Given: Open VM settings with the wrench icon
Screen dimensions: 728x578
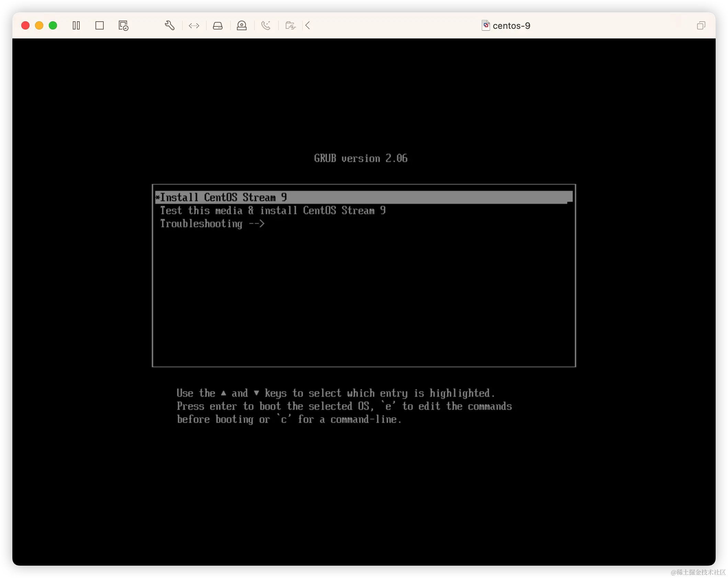Looking at the screenshot, I should [x=170, y=25].
